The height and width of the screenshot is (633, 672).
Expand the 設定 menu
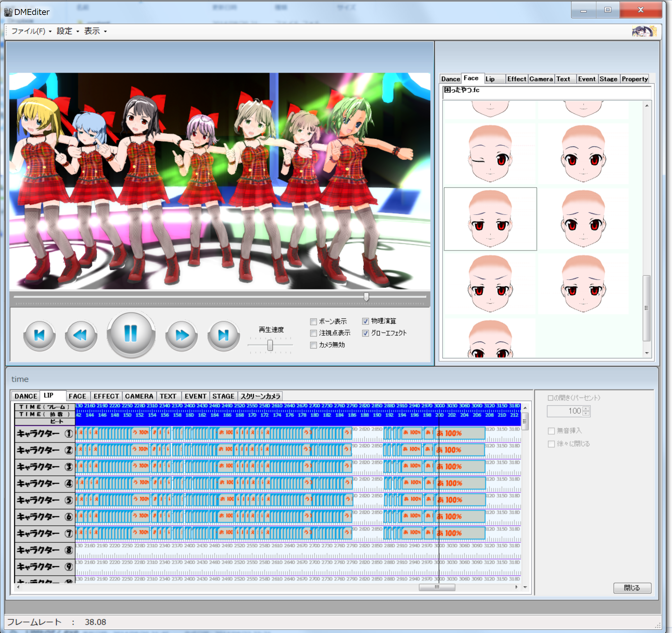(x=67, y=31)
